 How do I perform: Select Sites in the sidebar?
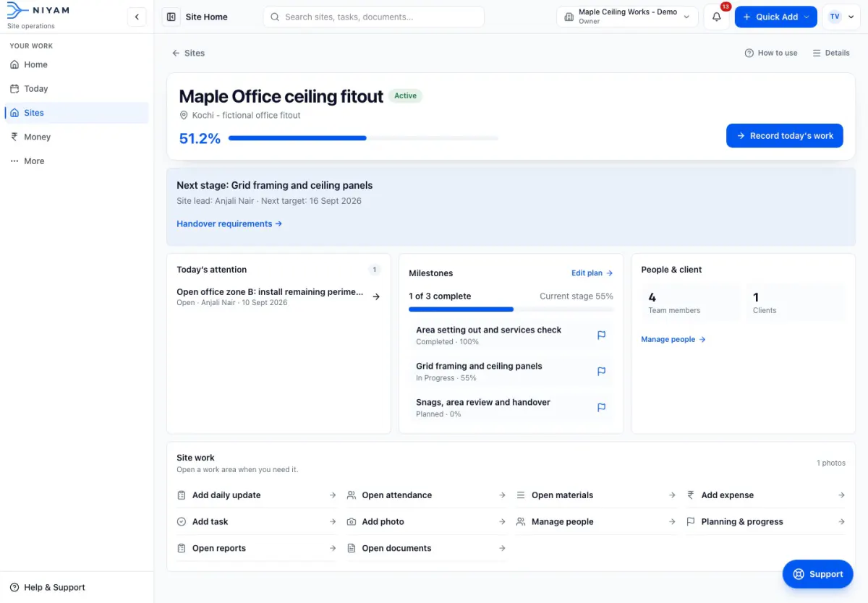(x=77, y=113)
